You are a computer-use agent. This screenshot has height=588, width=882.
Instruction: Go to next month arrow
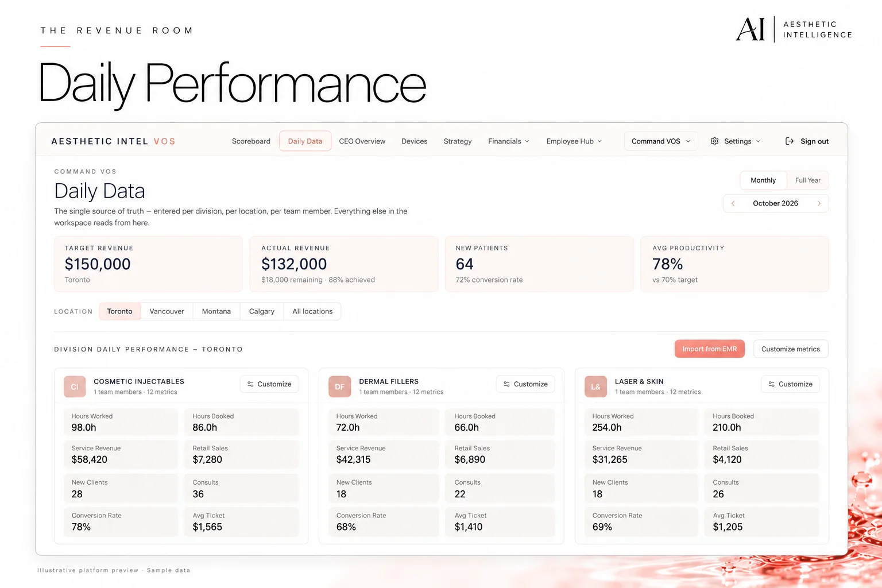click(819, 203)
